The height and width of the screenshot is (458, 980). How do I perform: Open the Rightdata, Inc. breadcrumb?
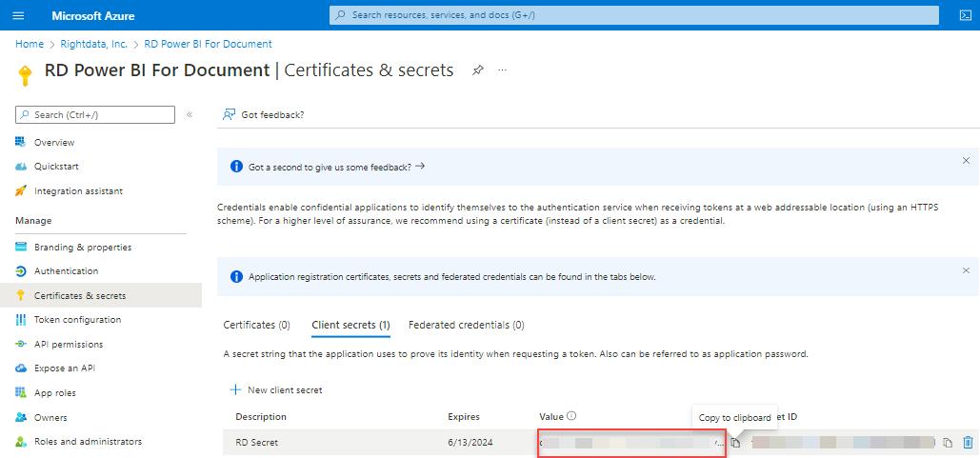click(93, 45)
